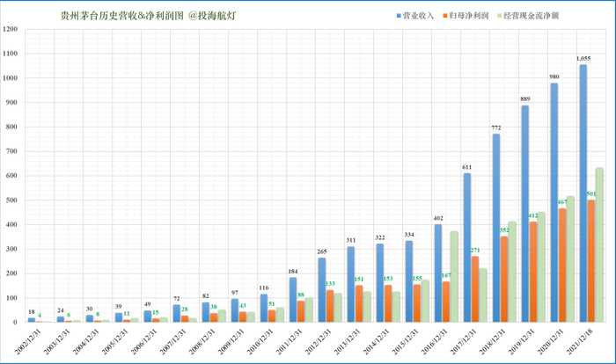Select the green 412 profit label

(533, 216)
